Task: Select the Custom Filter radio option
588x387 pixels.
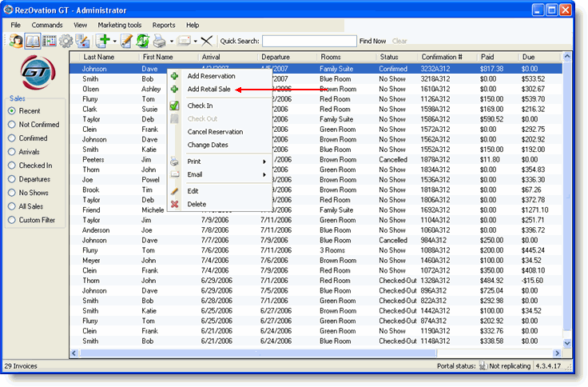Action: 31,220
